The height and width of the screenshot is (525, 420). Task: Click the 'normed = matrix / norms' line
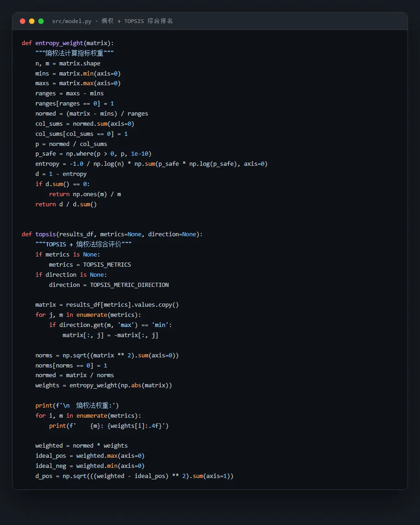74,375
